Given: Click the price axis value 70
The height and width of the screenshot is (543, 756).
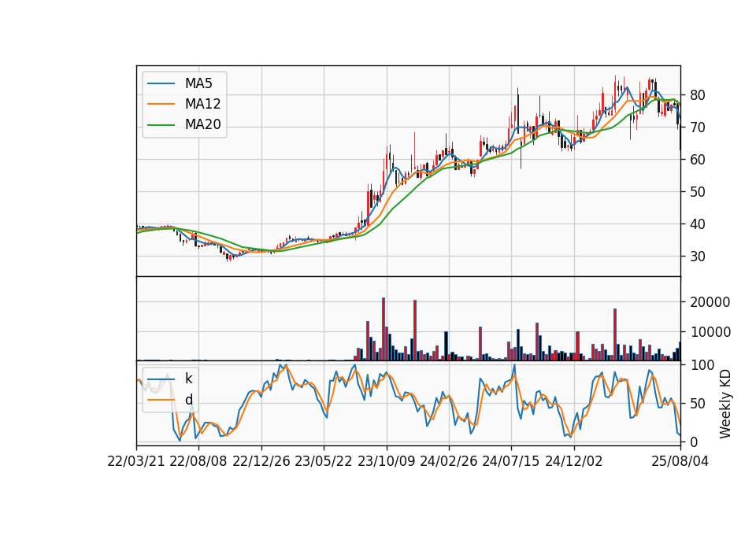Looking at the screenshot, I should [x=698, y=127].
